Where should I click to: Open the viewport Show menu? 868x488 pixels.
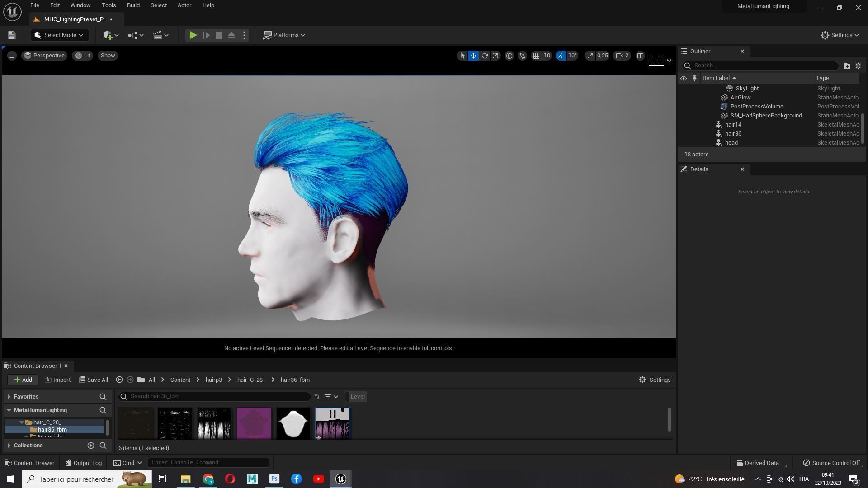[x=108, y=56]
